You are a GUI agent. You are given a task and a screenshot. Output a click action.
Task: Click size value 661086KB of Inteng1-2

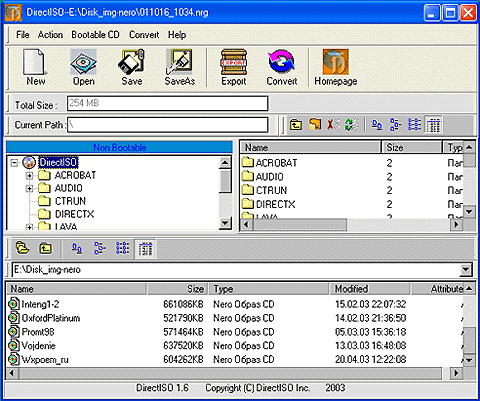(x=183, y=304)
